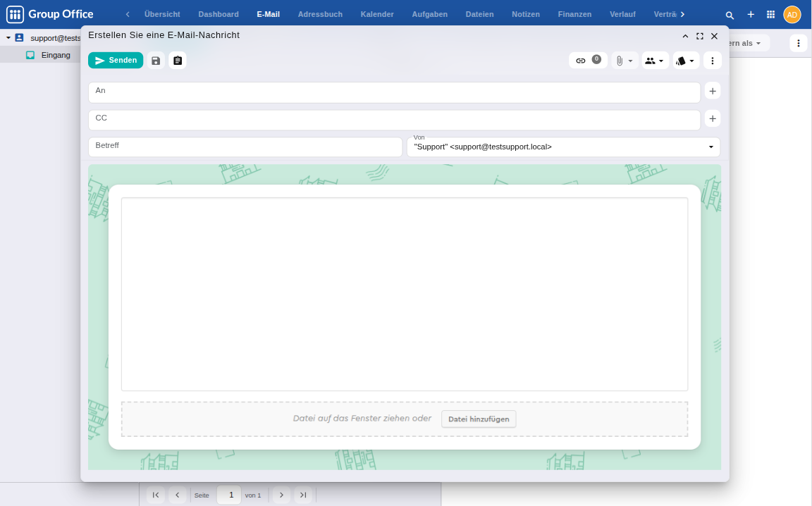The width and height of the screenshot is (812, 506).
Task: Collapse the support@testsupport account tree
Action: coord(8,38)
